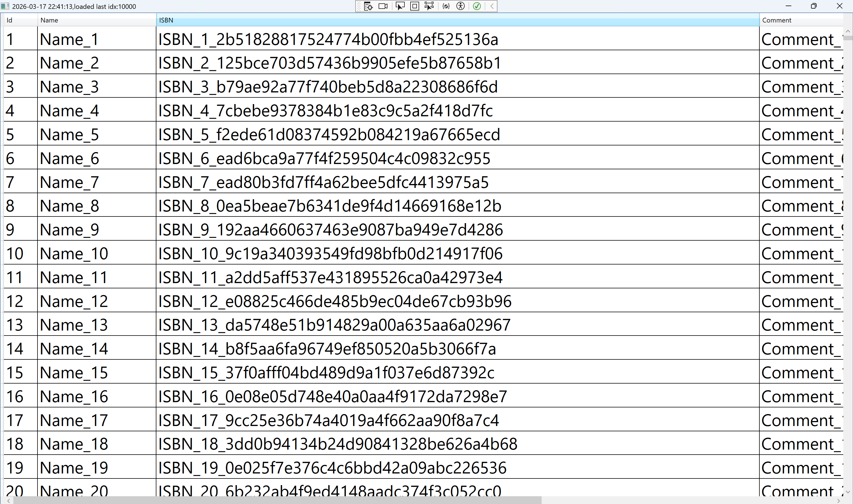Click the ISBN_15_37f0afff04bd489d9a1f037e6d87392c cell

(x=458, y=372)
